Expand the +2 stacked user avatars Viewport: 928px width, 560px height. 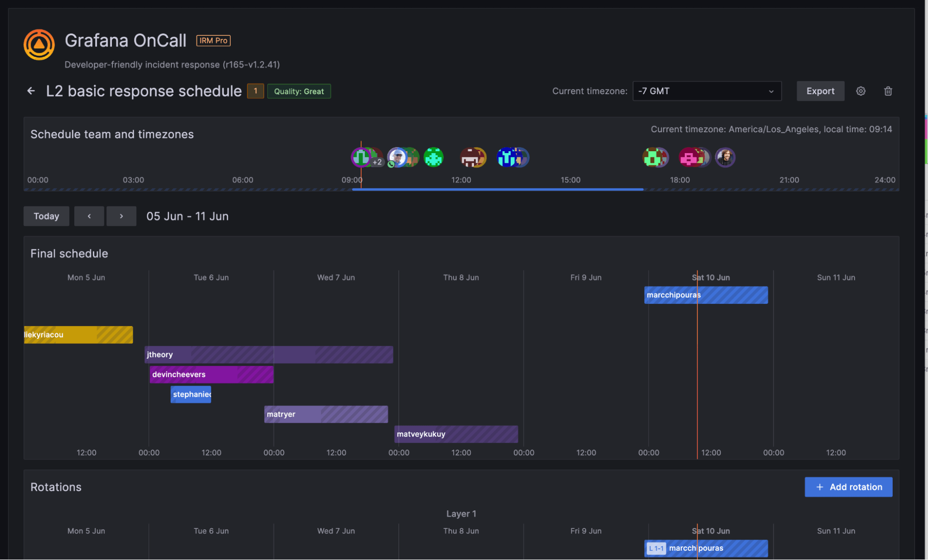[x=377, y=162]
